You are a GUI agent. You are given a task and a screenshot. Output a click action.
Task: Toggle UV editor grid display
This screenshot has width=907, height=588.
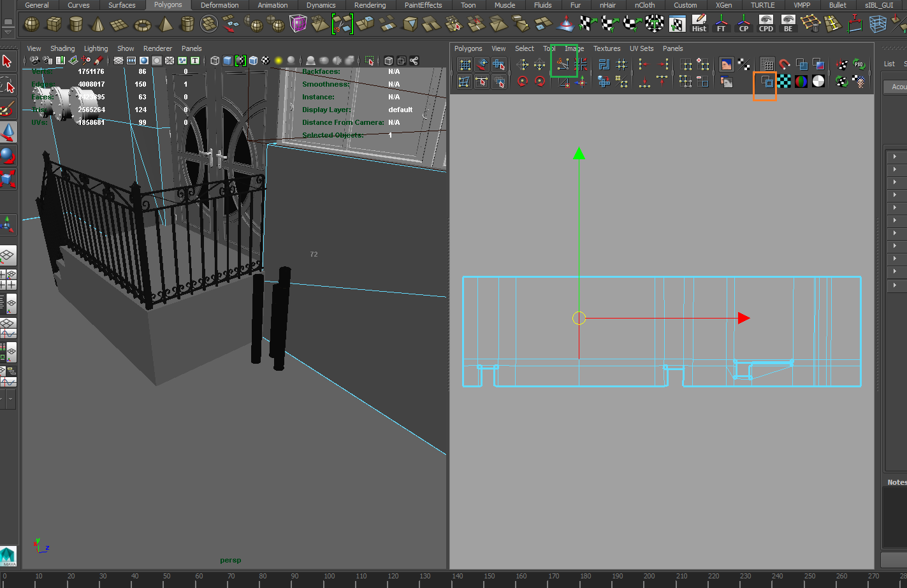click(767, 64)
